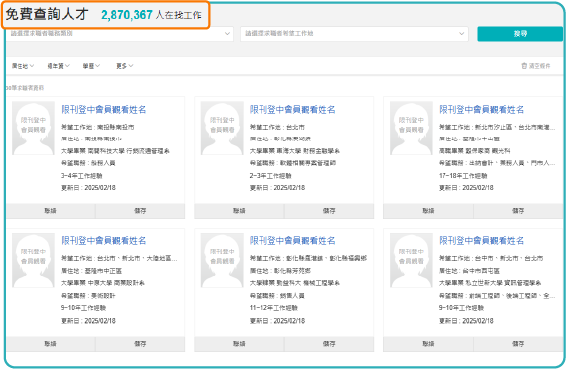Click 儲存 for the 2~3年 experience candidate
The image size is (566, 369).
[x=329, y=211]
